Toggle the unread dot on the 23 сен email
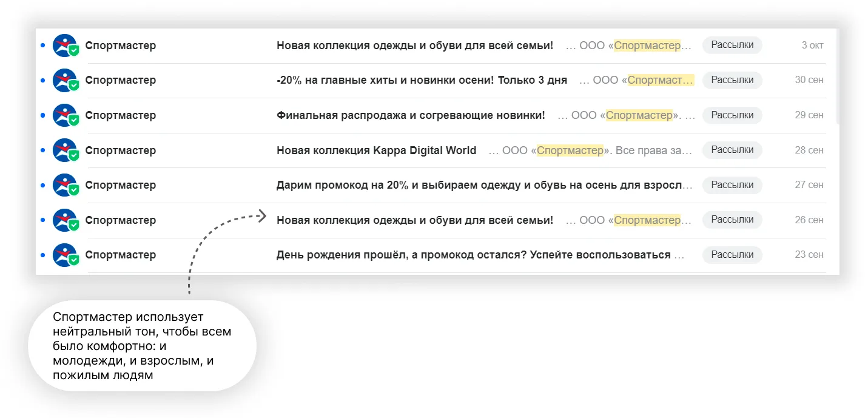The height and width of the screenshot is (418, 868). coord(42,255)
